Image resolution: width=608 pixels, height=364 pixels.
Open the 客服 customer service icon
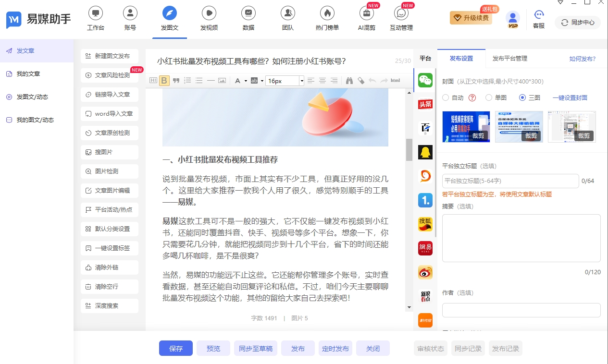539,20
